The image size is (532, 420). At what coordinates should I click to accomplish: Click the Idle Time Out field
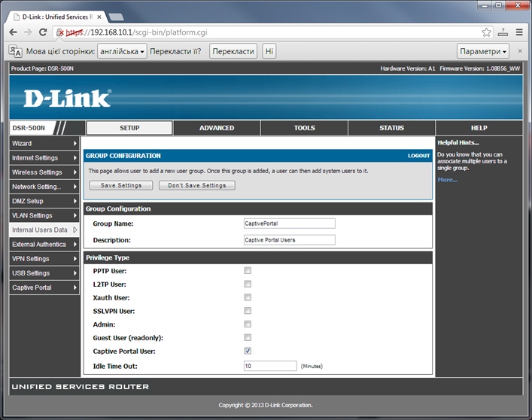tap(270, 366)
